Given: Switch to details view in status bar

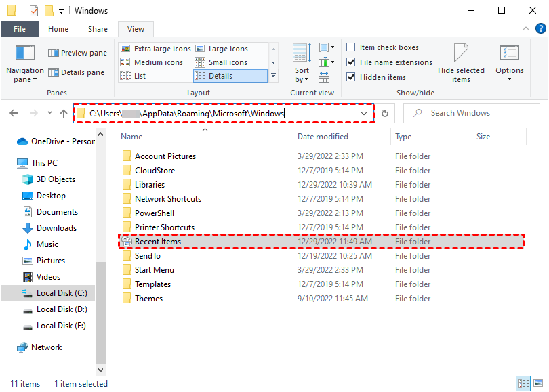Looking at the screenshot, I should pyautogui.click(x=523, y=383).
